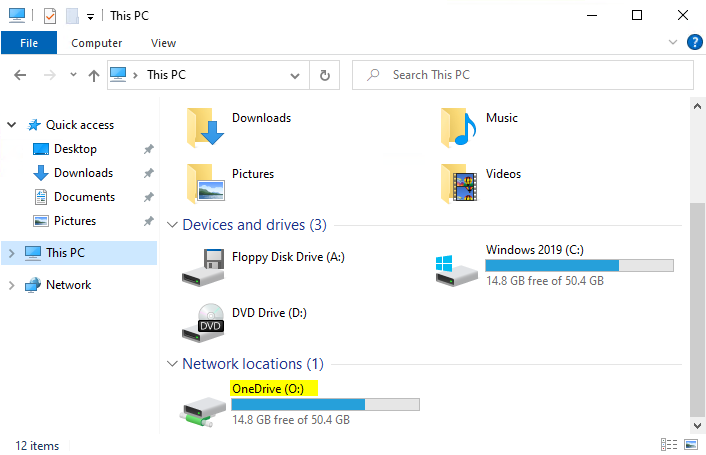706x455 pixels.
Task: Open the Videos folder icon
Action: point(459,183)
